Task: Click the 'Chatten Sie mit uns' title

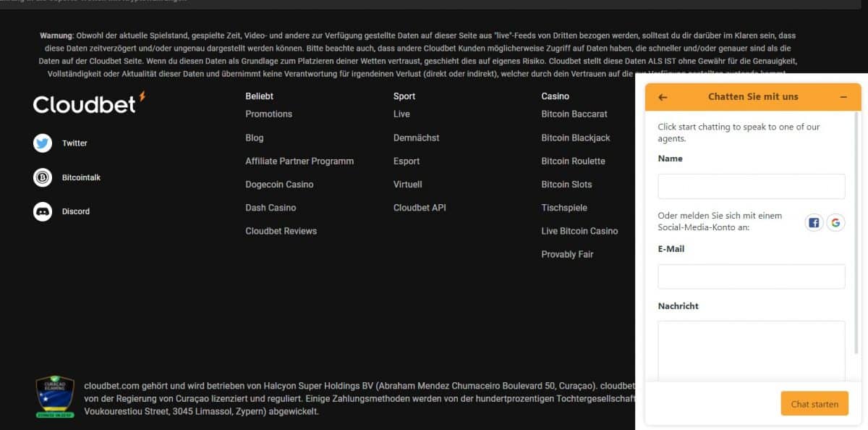Action: 753,97
